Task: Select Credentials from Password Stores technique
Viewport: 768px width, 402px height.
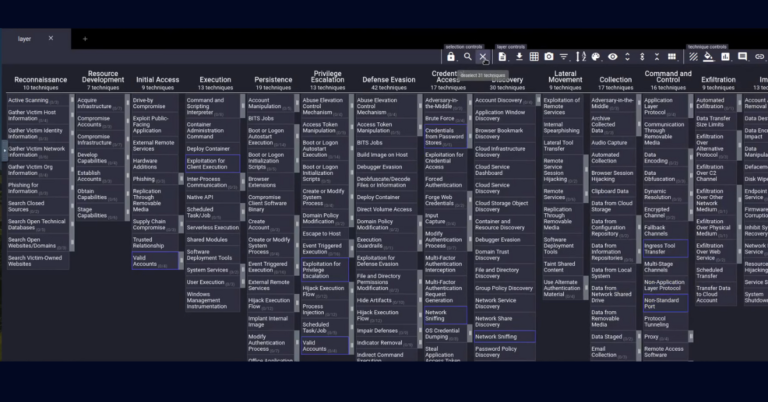Action: pyautogui.click(x=445, y=137)
